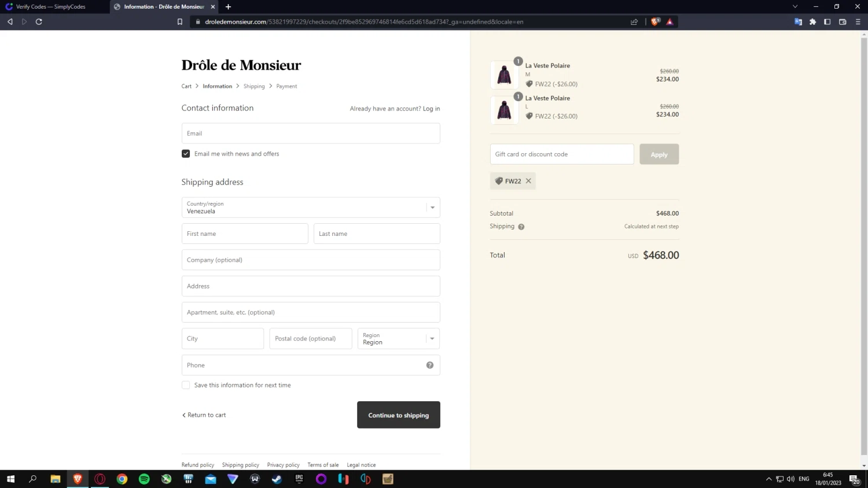Open Shipping policy link

click(241, 465)
